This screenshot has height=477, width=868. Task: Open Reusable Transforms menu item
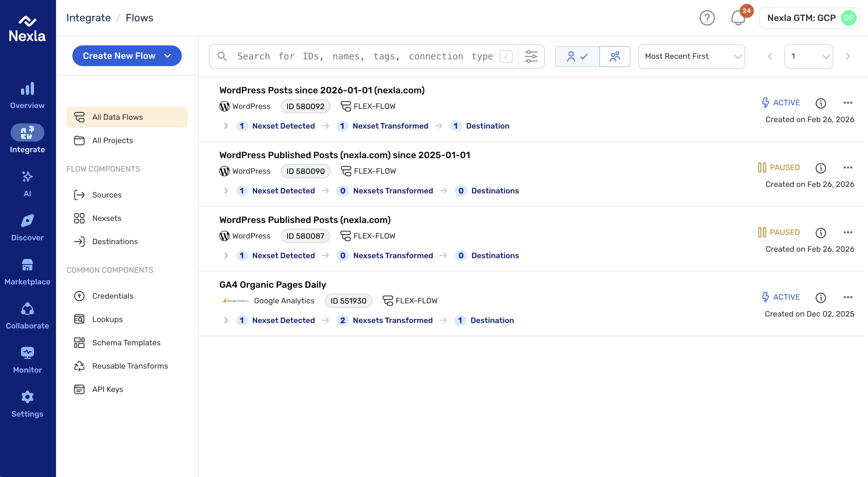coord(130,366)
